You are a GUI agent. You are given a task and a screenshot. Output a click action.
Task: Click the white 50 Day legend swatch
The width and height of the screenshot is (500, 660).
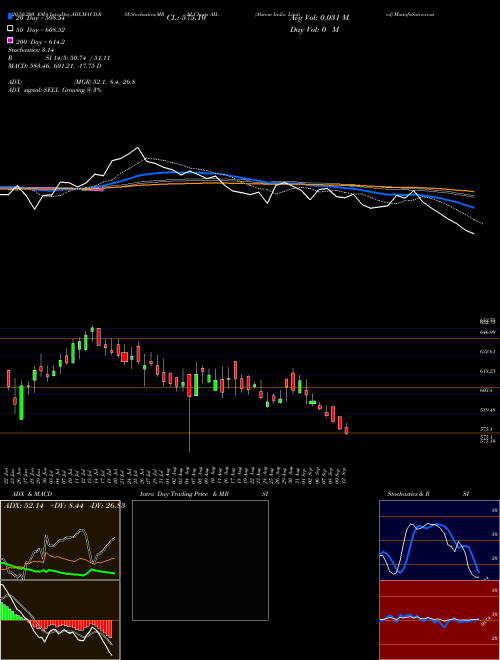pyautogui.click(x=10, y=29)
